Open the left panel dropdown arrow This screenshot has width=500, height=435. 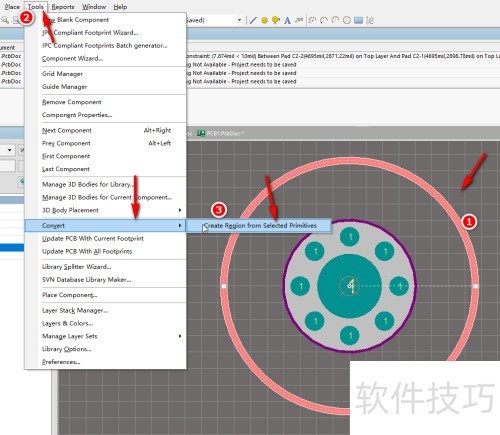tap(10, 150)
